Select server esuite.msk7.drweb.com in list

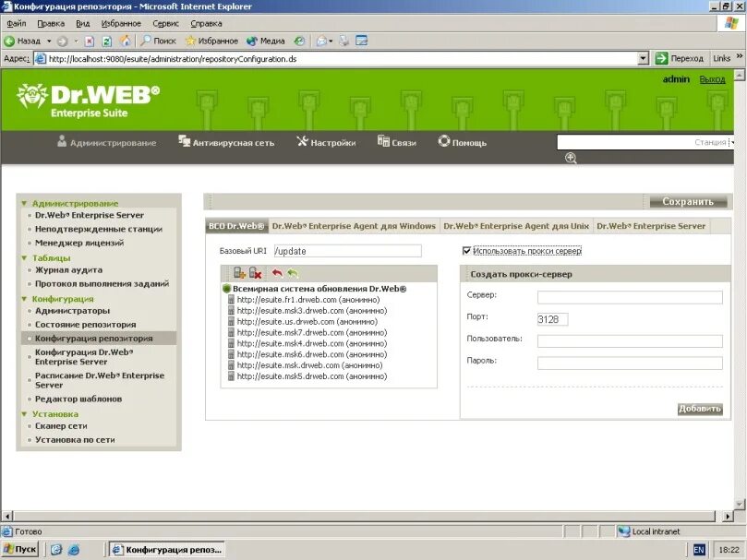click(x=312, y=332)
